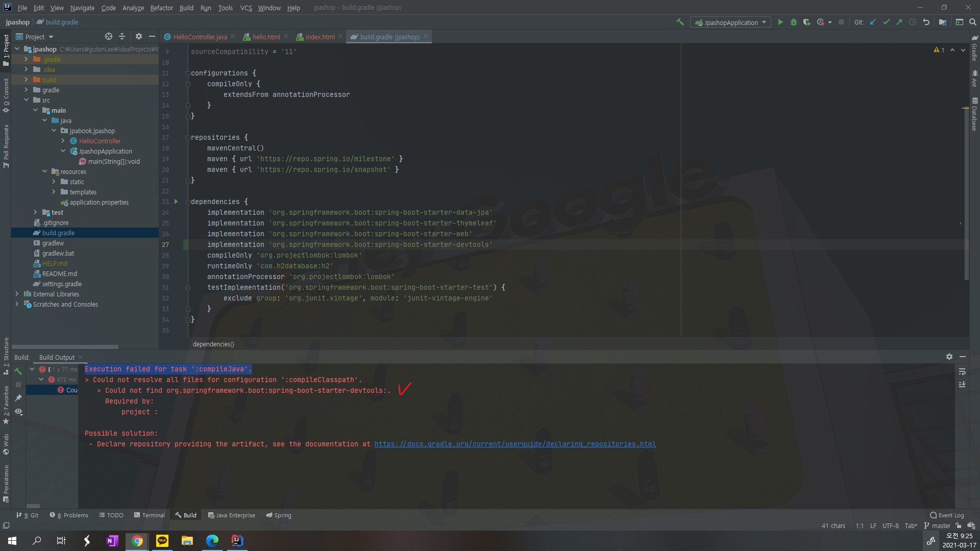Click Git Commit green checkmark

886,22
